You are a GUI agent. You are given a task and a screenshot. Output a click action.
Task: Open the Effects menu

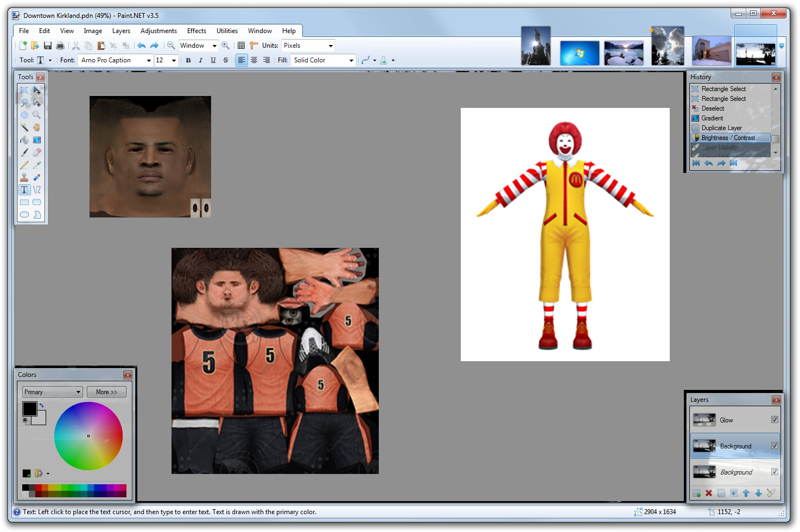(x=196, y=31)
